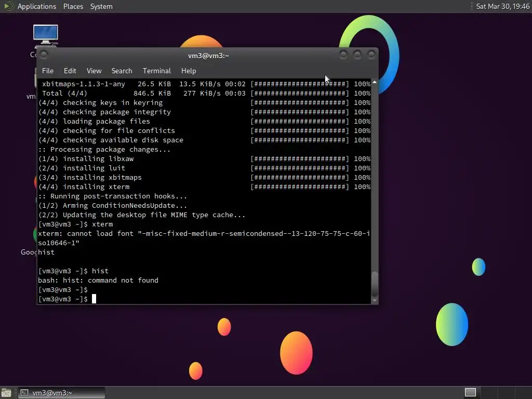Click the ':: Processing package changes...' line

point(104,149)
